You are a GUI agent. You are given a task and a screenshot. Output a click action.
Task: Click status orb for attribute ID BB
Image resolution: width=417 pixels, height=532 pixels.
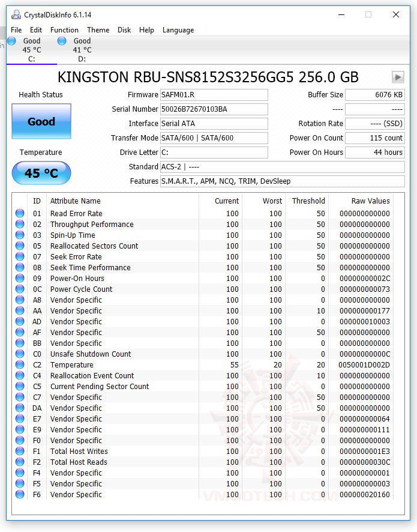click(x=20, y=343)
